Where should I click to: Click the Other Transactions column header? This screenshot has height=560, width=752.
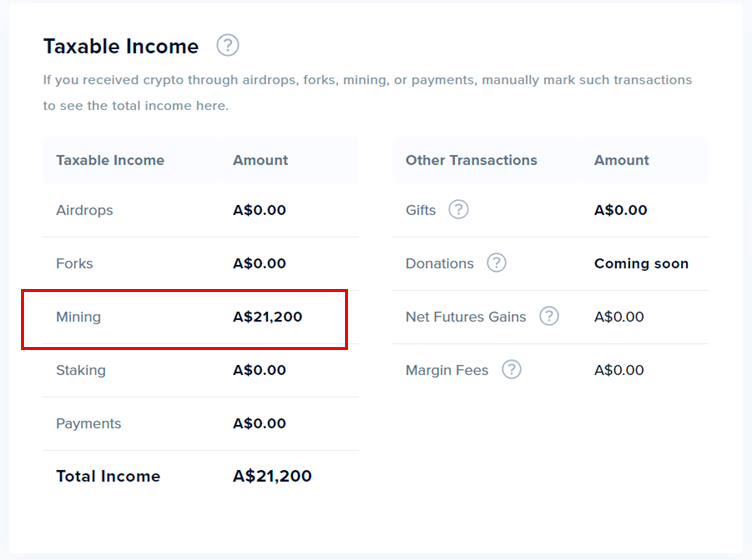pyautogui.click(x=471, y=160)
